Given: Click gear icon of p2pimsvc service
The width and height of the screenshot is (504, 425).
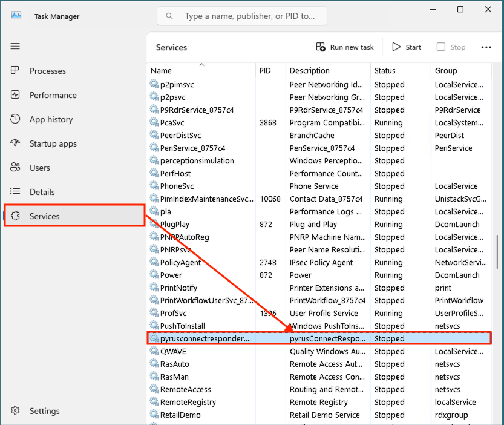Looking at the screenshot, I should (x=154, y=84).
